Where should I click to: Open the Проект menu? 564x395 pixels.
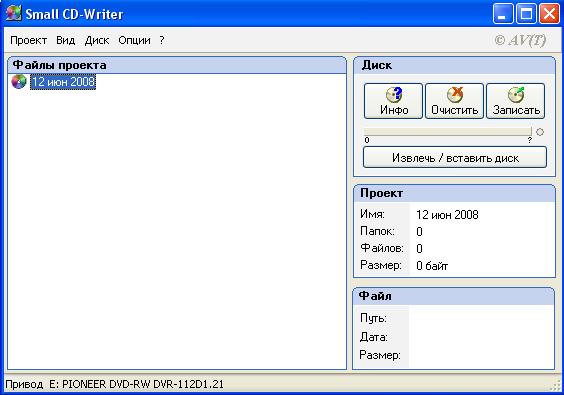(x=28, y=40)
